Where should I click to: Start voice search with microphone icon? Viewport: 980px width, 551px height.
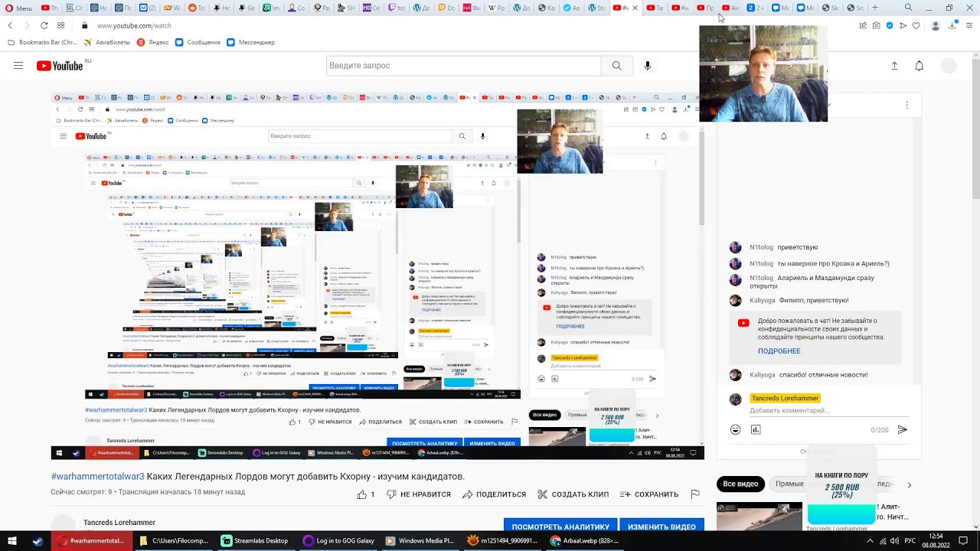[x=648, y=66]
